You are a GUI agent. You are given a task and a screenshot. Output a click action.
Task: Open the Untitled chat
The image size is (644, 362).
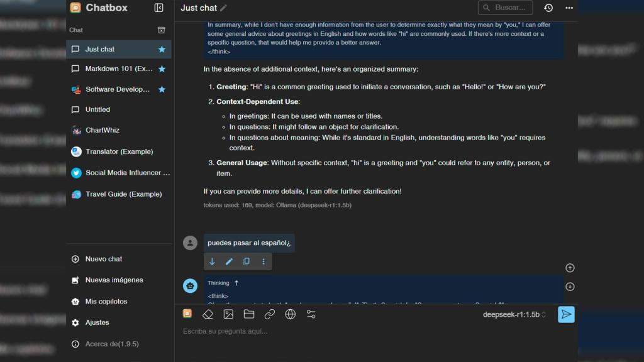coord(119,109)
